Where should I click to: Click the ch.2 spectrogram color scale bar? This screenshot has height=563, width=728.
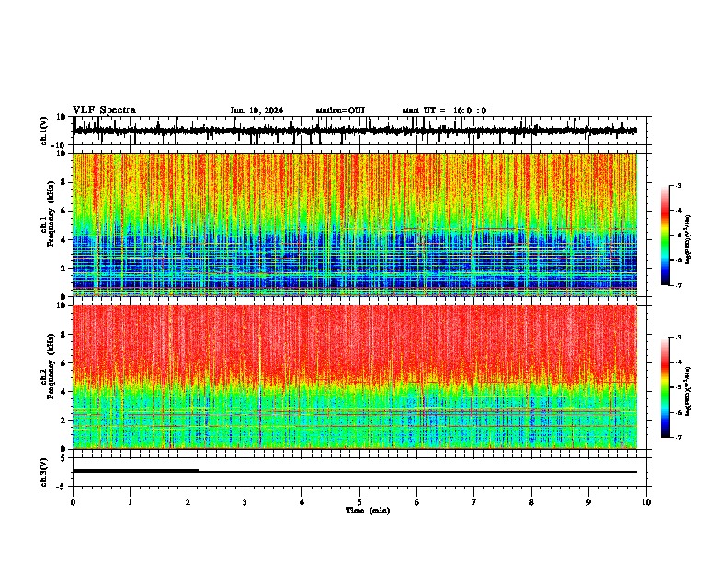[665, 387]
